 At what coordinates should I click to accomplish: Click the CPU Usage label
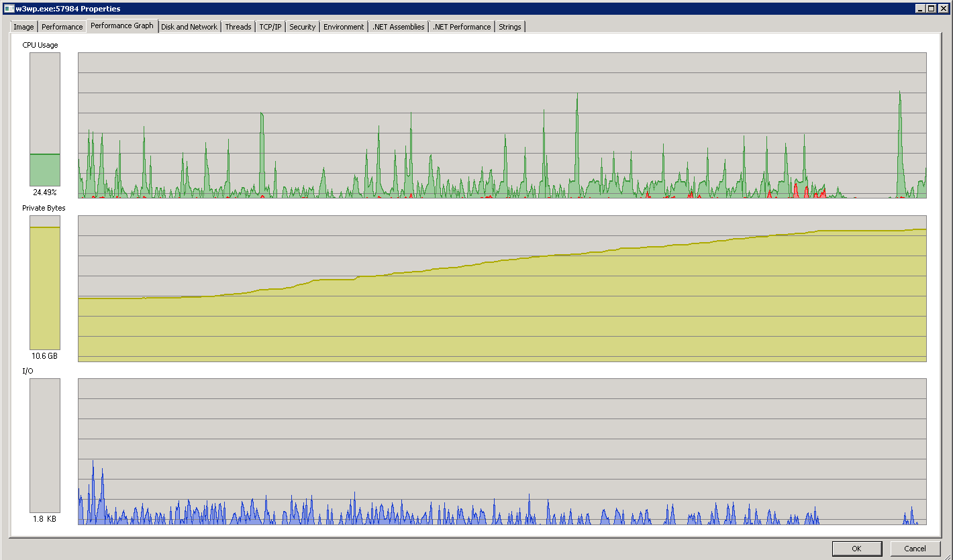40,45
